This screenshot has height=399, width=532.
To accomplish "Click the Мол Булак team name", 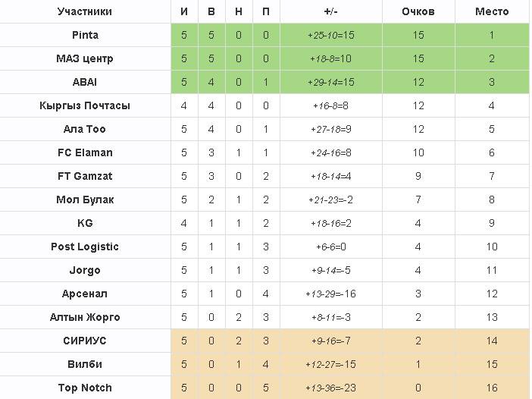I will [85, 199].
